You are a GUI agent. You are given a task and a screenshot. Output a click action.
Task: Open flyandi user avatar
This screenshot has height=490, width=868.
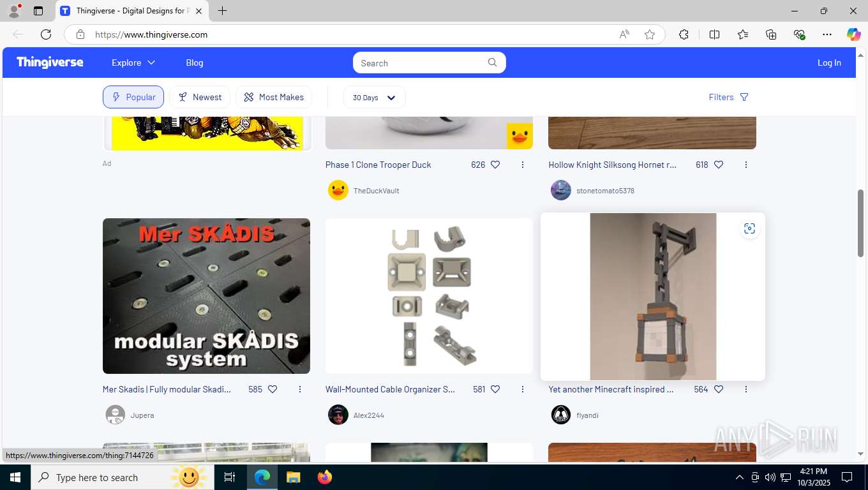561,415
